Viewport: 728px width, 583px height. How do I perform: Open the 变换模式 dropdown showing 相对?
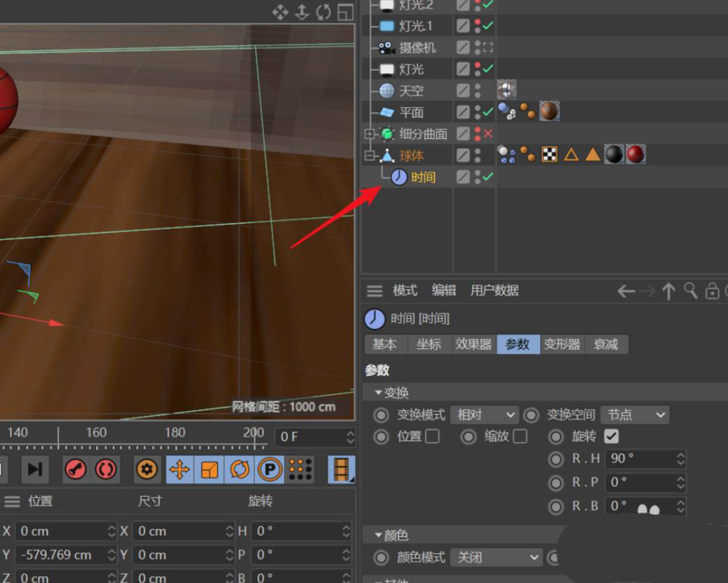pos(485,415)
